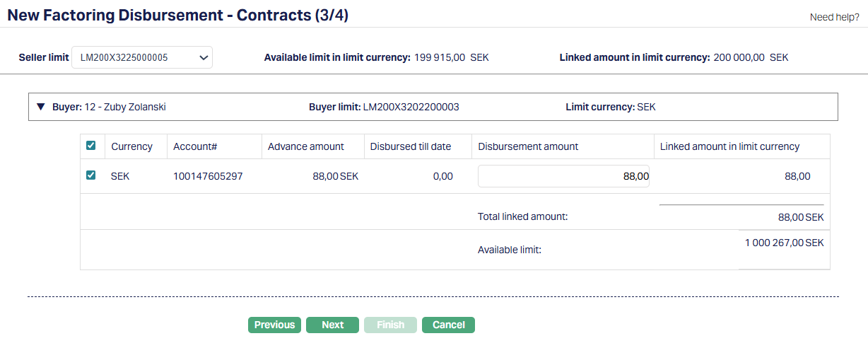Click the Total linked amount label
Screen dimensions: 868x348
coord(522,216)
